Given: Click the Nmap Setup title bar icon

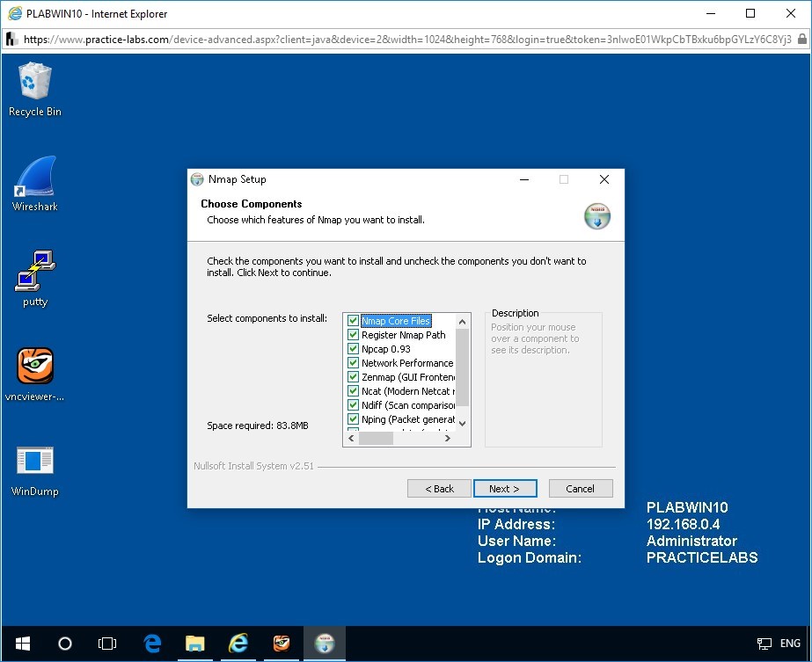Looking at the screenshot, I should click(197, 179).
